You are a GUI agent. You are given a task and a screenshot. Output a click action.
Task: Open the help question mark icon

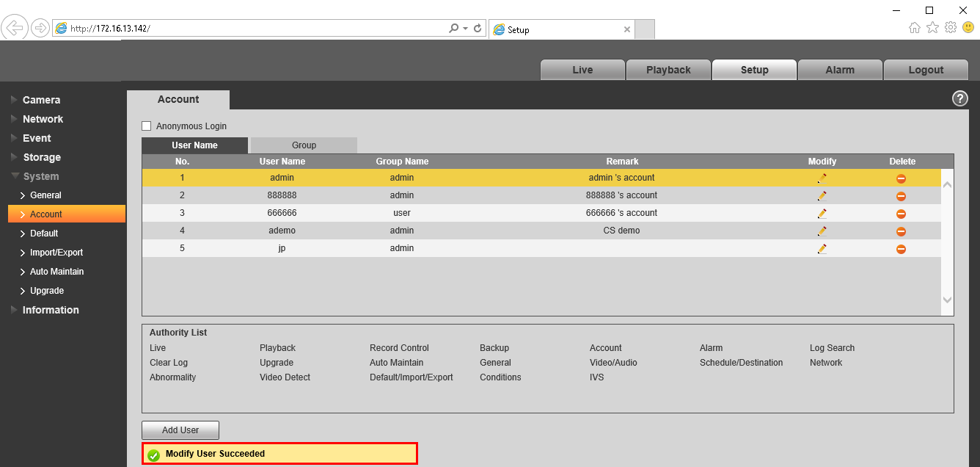959,98
